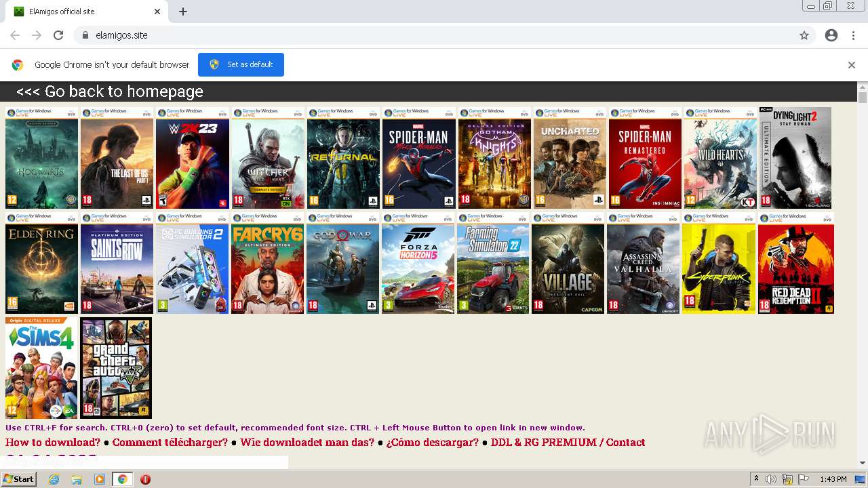Open Spider-Man Miles Morales cover
The width and height of the screenshot is (868, 488).
(x=418, y=158)
